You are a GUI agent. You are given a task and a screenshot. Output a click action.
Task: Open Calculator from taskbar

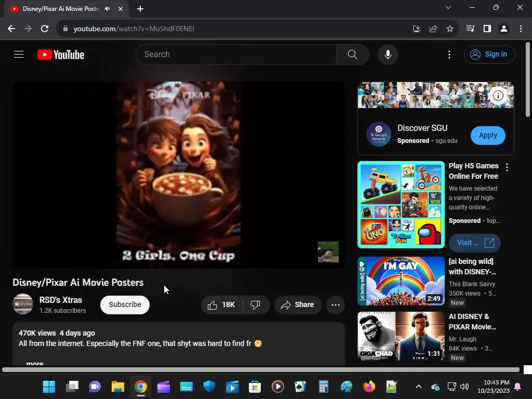[x=323, y=387]
